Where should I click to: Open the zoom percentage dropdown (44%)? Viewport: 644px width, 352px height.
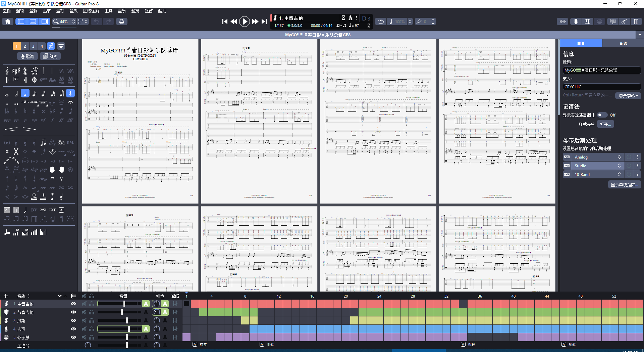(64, 21)
